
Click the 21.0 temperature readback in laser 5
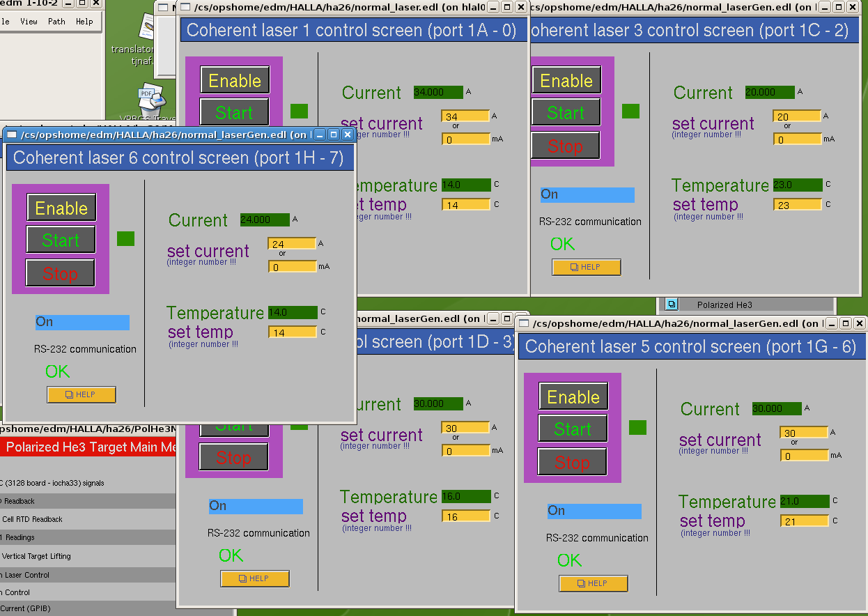pos(805,501)
